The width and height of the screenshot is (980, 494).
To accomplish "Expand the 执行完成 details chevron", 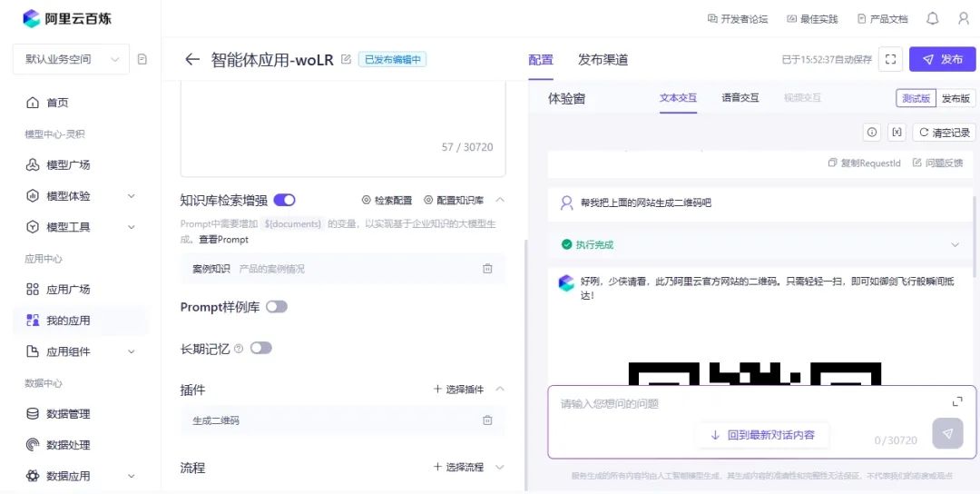I will pos(955,244).
